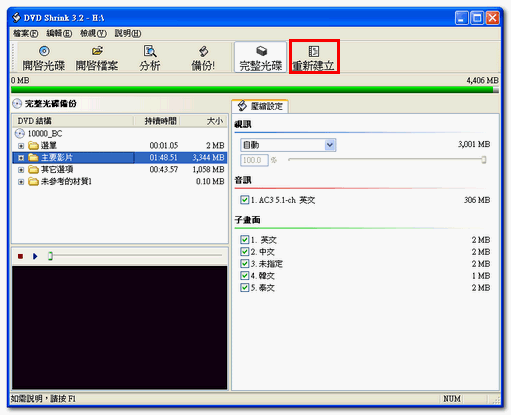Sort by the 持續時間 column header
This screenshot has width=511, height=415.
point(157,121)
